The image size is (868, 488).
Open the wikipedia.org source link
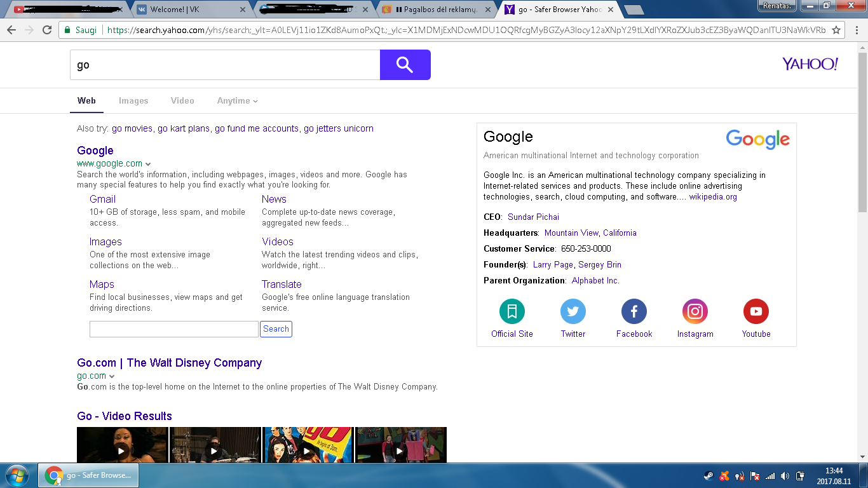coord(713,197)
